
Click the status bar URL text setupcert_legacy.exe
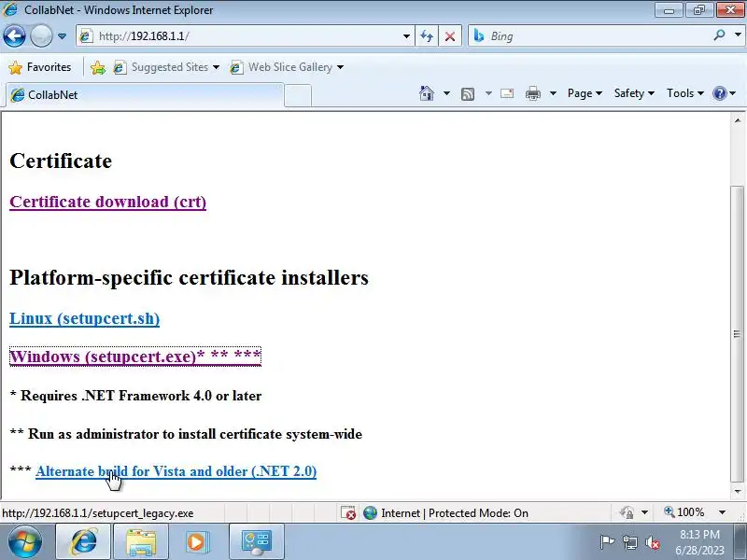[x=98, y=513]
